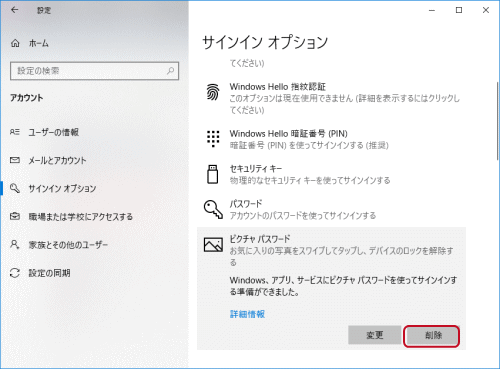The image size is (500, 369).
Task: Collapse ピクチャ パスワード option
Action: click(331, 250)
